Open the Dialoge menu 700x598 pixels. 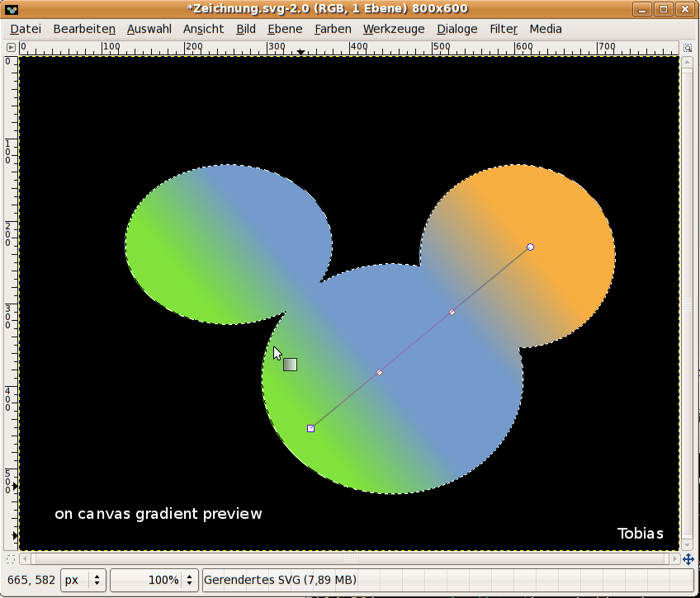456,28
